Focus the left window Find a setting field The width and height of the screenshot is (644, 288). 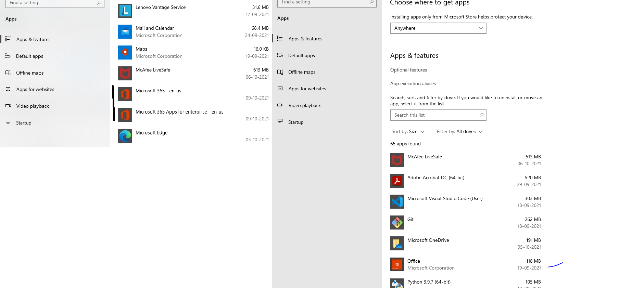(55, 3)
